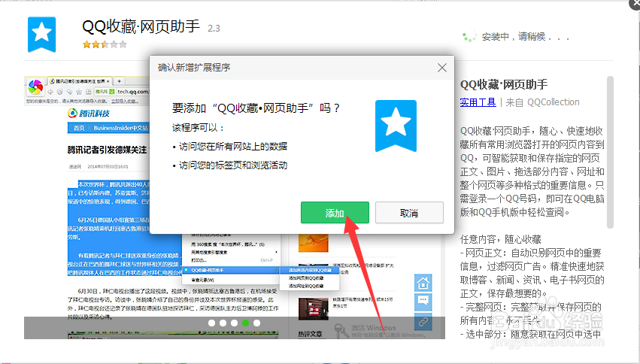
Task: Click the 取消 button in dialog
Action: pyautogui.click(x=409, y=213)
